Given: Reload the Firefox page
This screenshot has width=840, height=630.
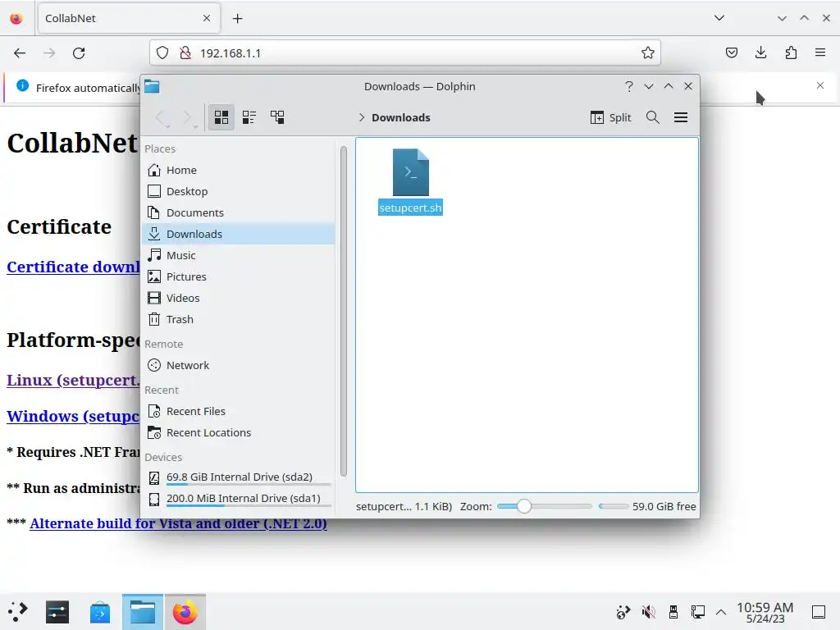Looking at the screenshot, I should (79, 53).
